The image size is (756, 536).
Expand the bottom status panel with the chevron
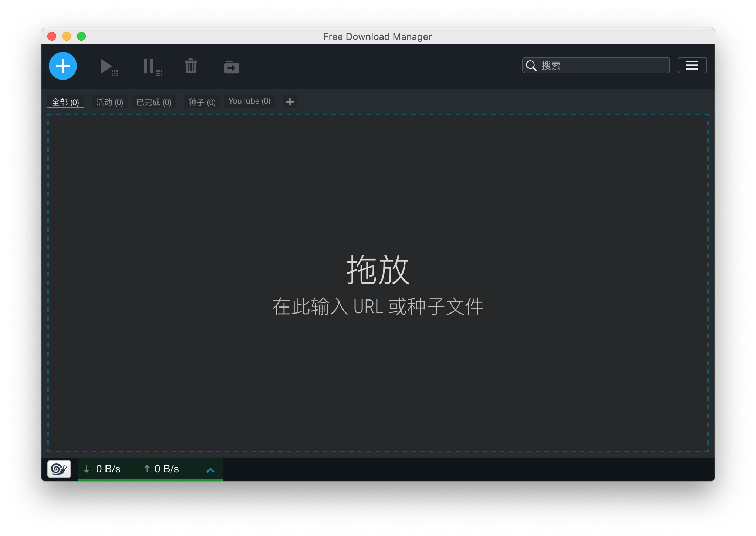(211, 470)
